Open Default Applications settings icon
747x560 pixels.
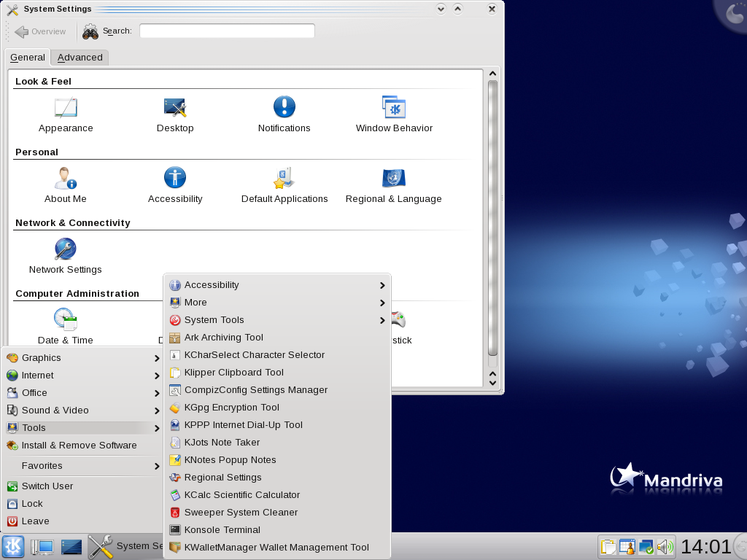point(285,178)
